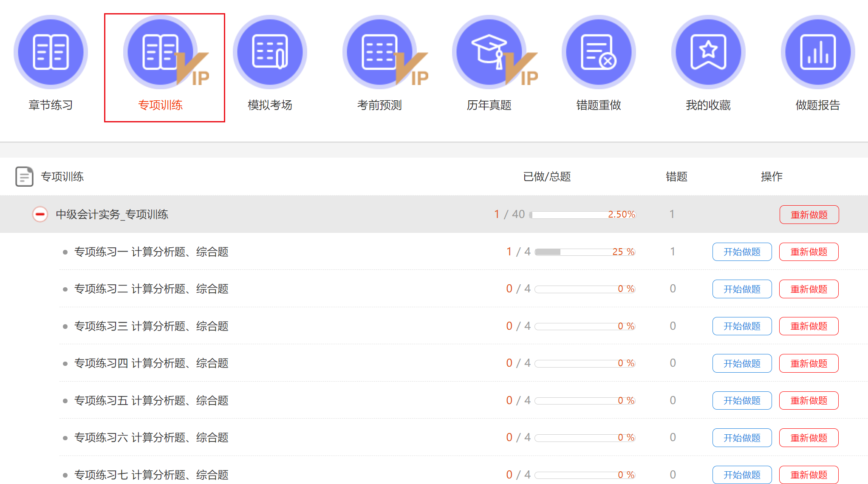868x484 pixels.
Task: Click 开始做题 for 专项练习一
Action: pos(742,252)
